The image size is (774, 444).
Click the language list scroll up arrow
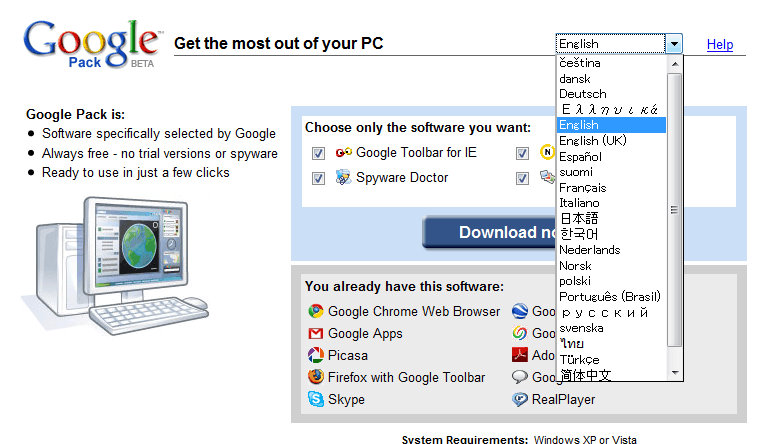[x=675, y=64]
